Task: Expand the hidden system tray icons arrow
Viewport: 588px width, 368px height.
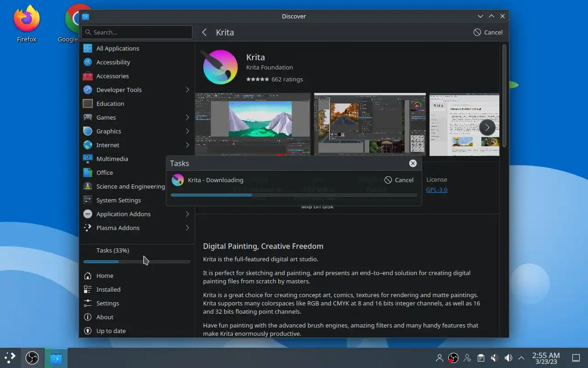Action: (521, 358)
